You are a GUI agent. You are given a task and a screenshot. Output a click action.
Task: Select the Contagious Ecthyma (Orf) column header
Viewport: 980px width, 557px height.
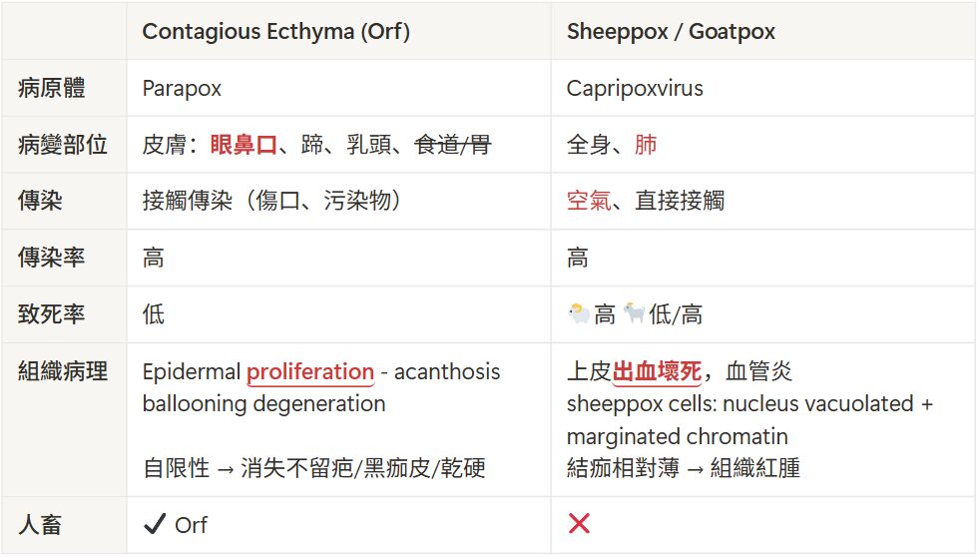pos(275,31)
